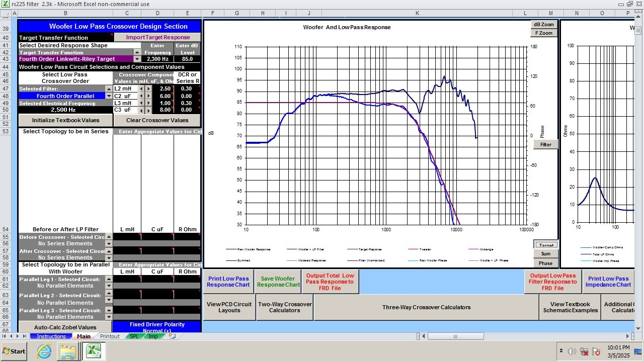
Task: Select the Enter dB Level cell 85.0
Action: click(x=187, y=59)
